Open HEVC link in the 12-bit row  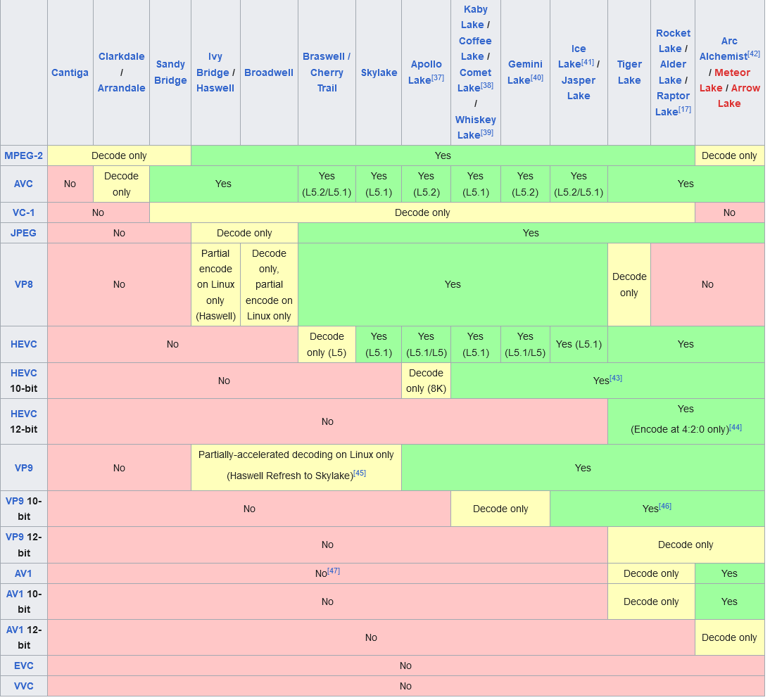[x=23, y=414]
